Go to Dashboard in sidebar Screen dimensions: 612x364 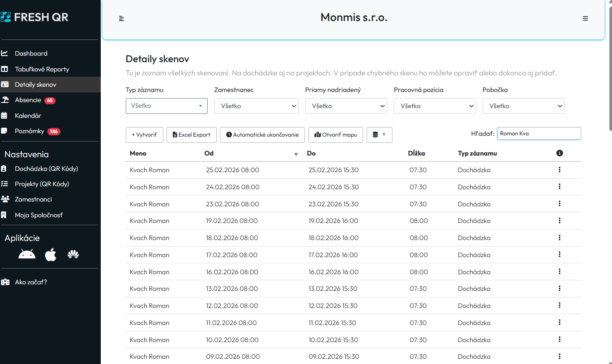(31, 53)
